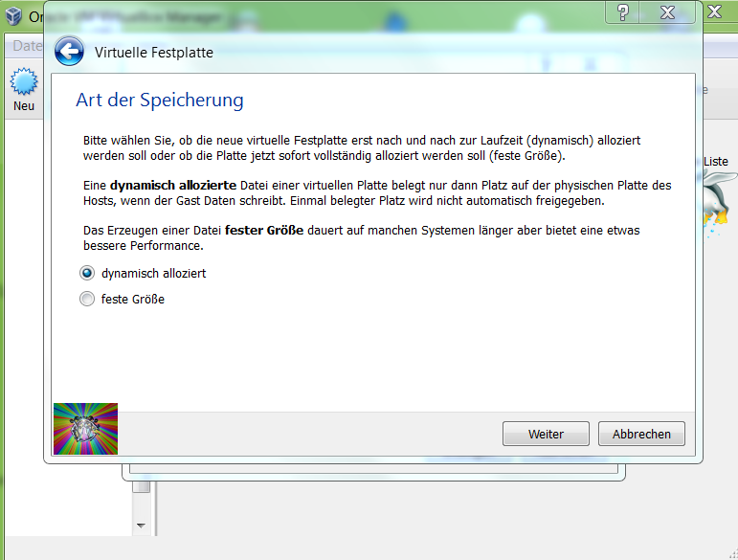Viewport: 738px width, 560px height.
Task: Click the resize grip at window's bottom-right corner
Action: pyautogui.click(x=730, y=552)
